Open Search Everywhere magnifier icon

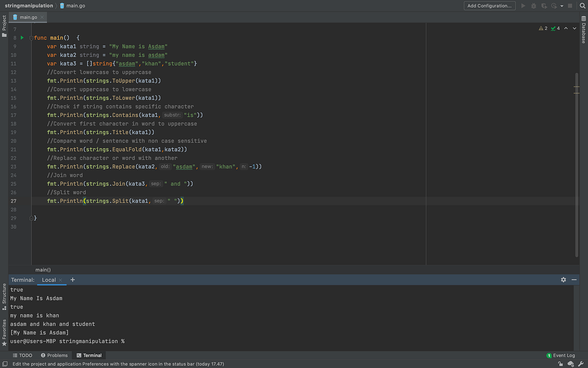582,6
